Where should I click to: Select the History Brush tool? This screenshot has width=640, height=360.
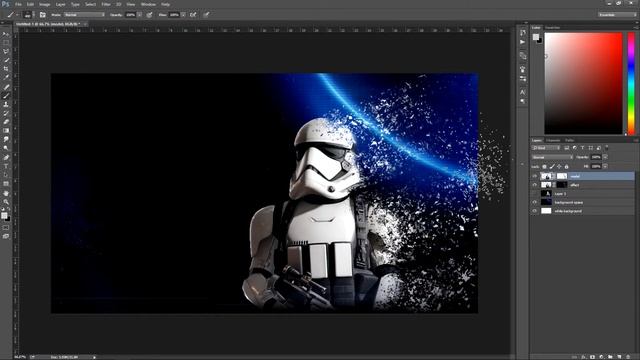click(x=6, y=113)
